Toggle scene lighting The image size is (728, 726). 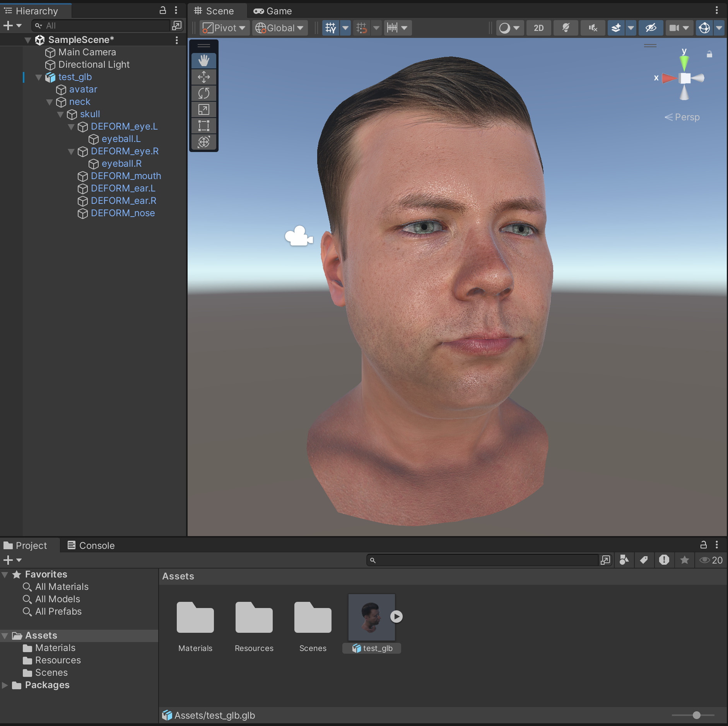(566, 28)
